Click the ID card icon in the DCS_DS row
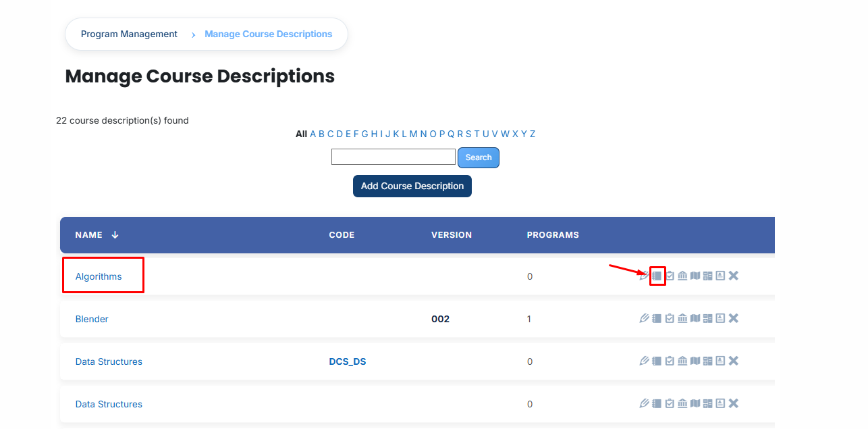Viewport: 868px width, 429px height. (720, 361)
